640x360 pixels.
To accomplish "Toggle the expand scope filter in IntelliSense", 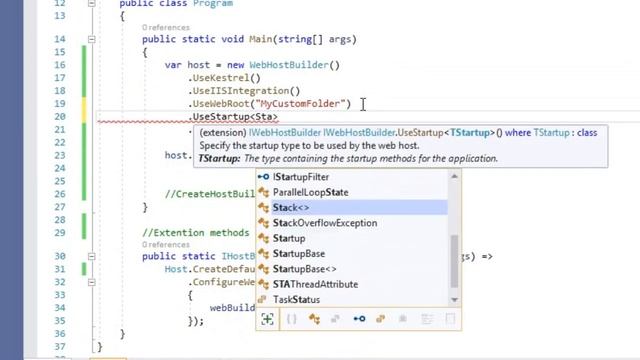I will pos(267,319).
